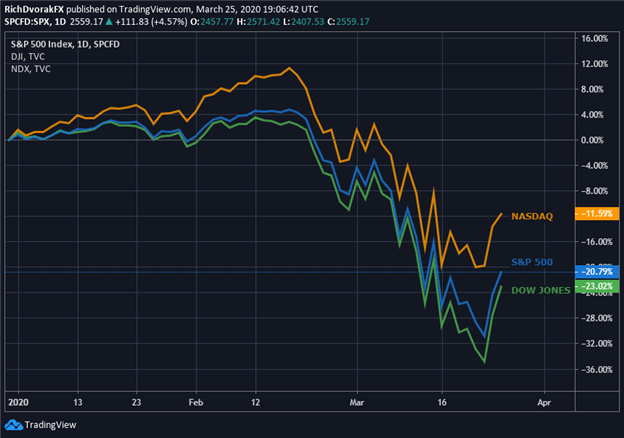This screenshot has width=624, height=438.
Task: Click the open value 2457.77
Action: coord(217,21)
